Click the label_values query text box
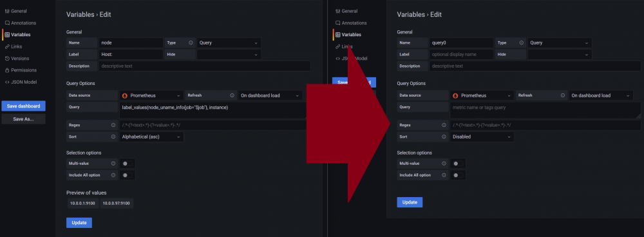This screenshot has height=237, width=644. point(213,110)
